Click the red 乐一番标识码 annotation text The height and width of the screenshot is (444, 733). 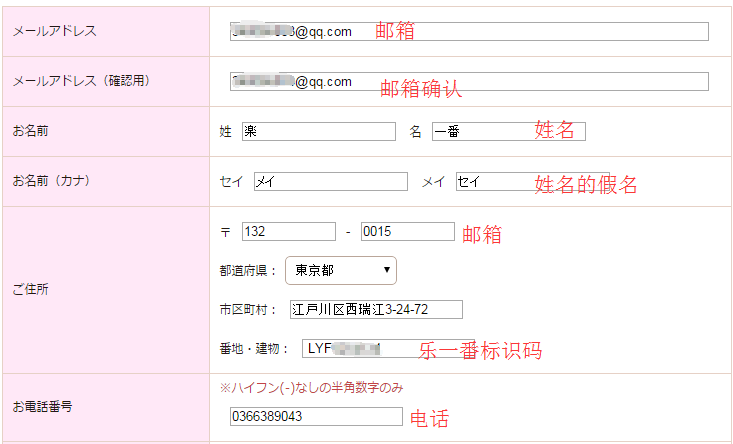(478, 350)
